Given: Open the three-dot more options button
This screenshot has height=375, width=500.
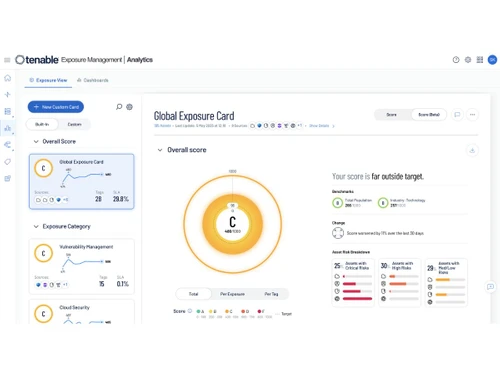Looking at the screenshot, I should click(472, 115).
